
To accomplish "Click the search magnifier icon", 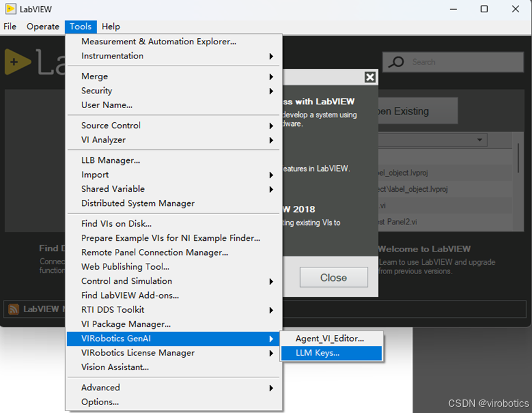I will coord(396,62).
